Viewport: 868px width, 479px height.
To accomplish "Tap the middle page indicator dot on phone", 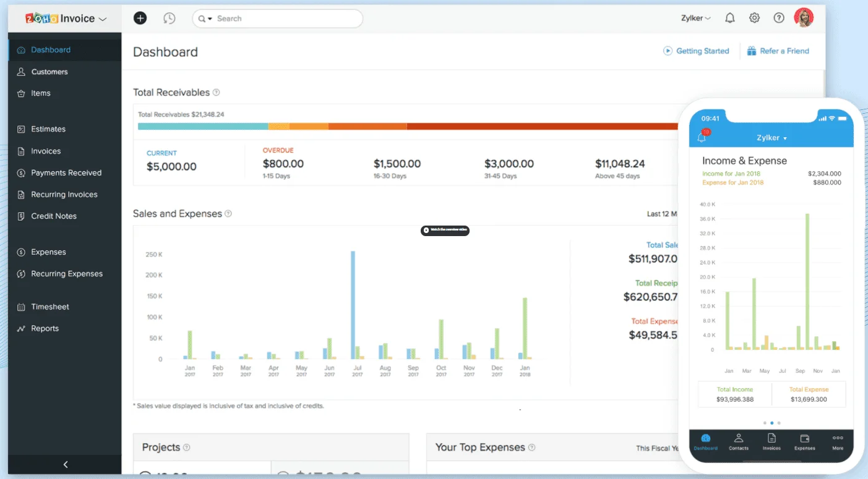I will 771,423.
